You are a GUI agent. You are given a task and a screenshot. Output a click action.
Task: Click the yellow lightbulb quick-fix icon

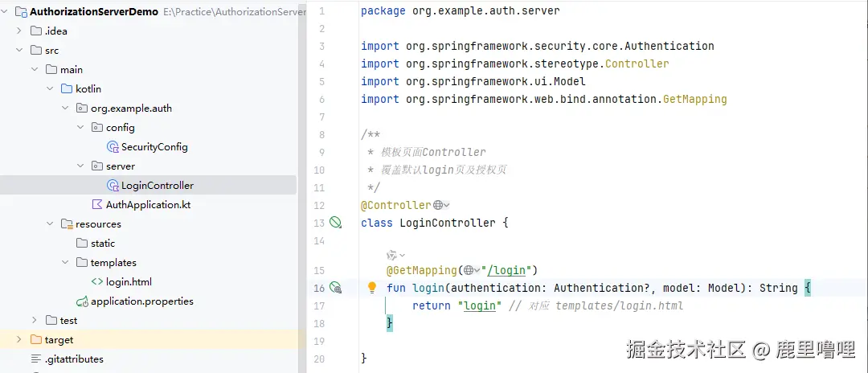click(372, 287)
